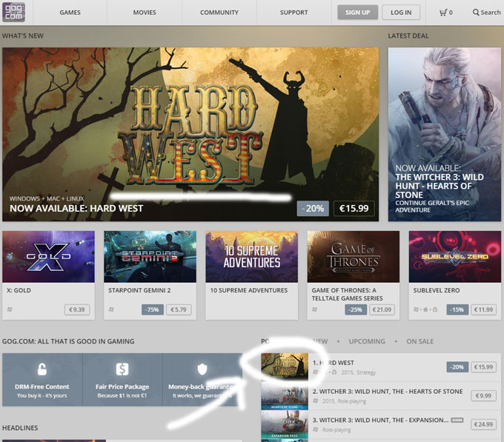Click the -15% discount badge

457,309
